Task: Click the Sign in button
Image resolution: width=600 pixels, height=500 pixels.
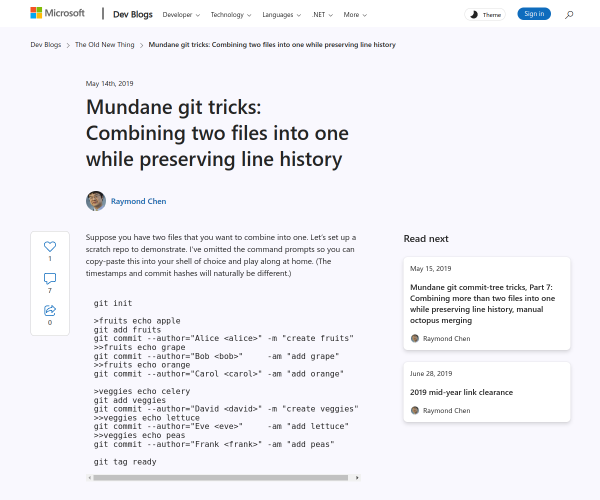Action: pos(534,14)
